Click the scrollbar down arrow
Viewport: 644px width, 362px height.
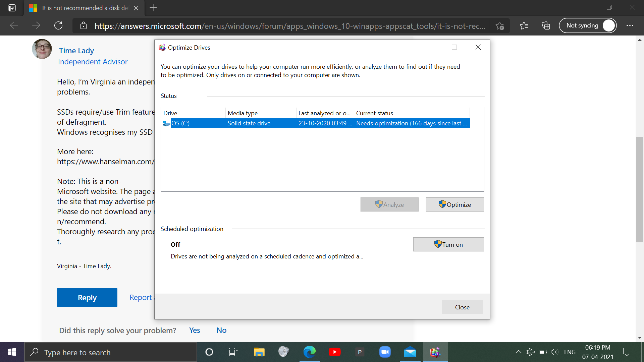640,338
